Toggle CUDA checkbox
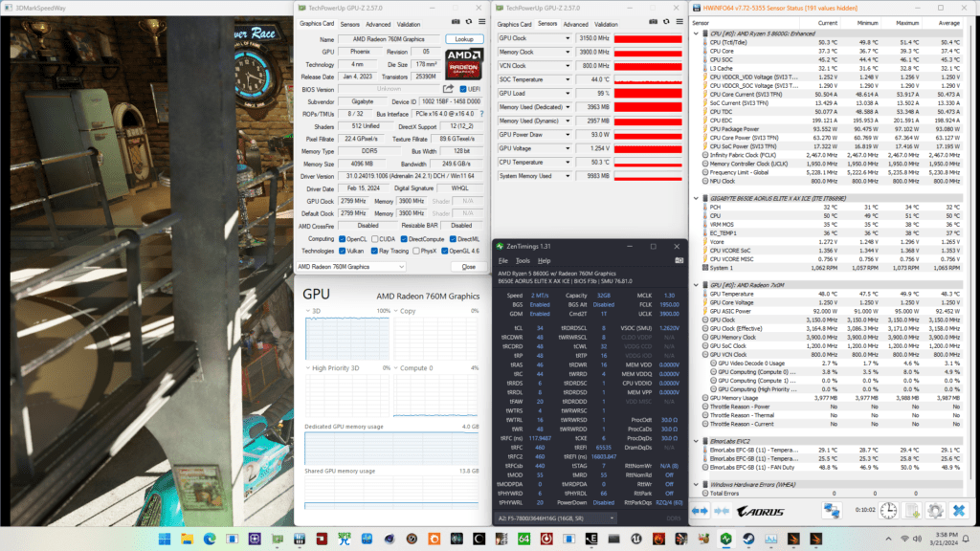This screenshot has width=980, height=551. [375, 239]
